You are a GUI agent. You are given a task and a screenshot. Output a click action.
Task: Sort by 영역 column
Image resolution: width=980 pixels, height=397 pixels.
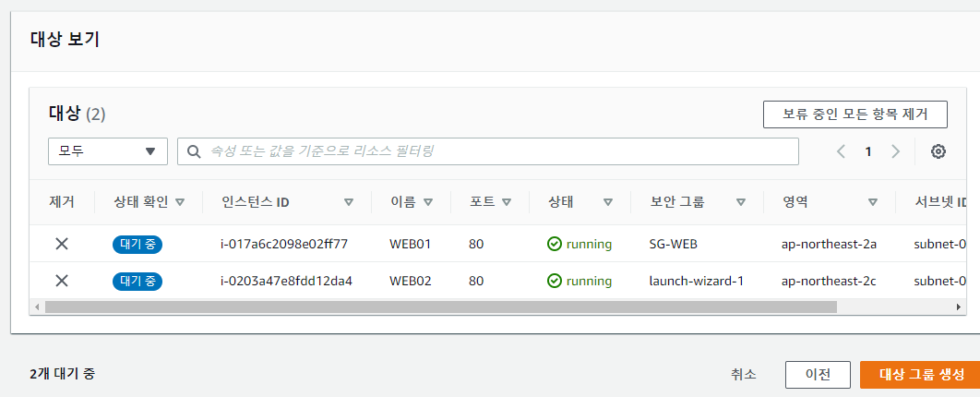coord(873,202)
